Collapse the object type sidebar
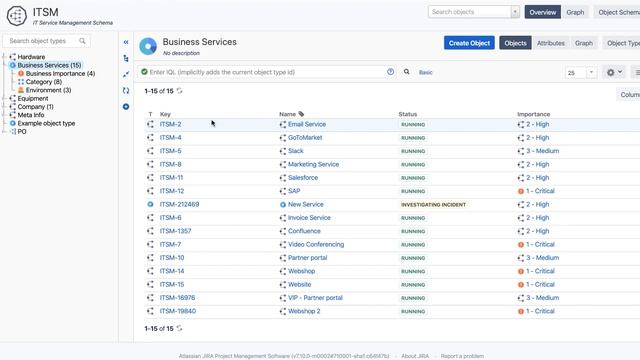The height and width of the screenshot is (360, 640). point(126,42)
